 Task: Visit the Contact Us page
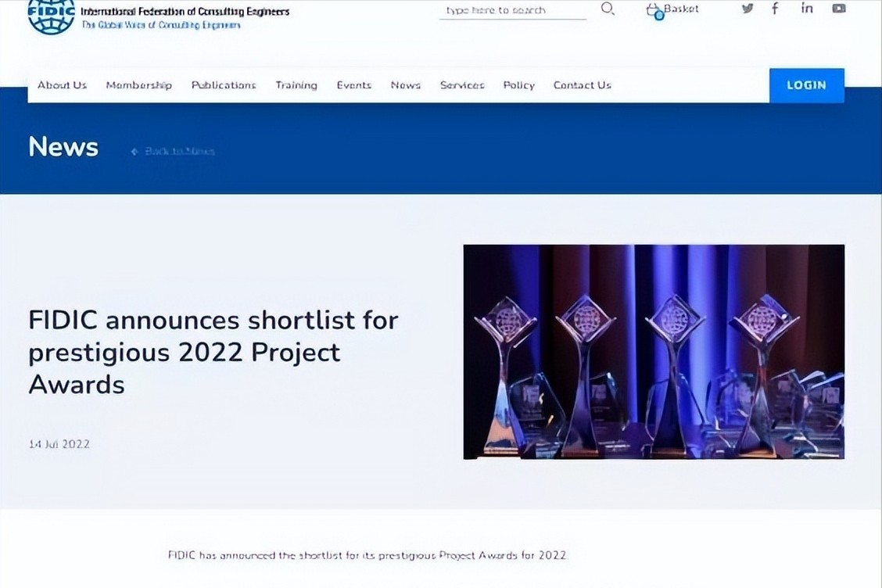582,85
